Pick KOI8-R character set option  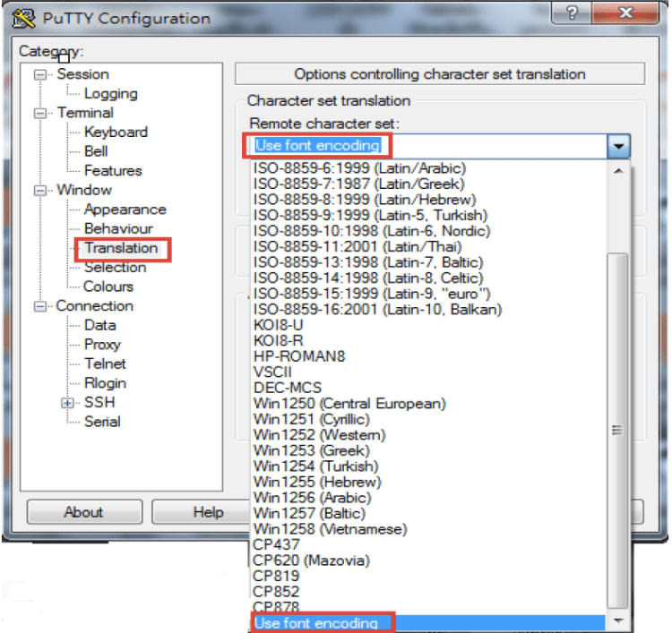[x=278, y=341]
